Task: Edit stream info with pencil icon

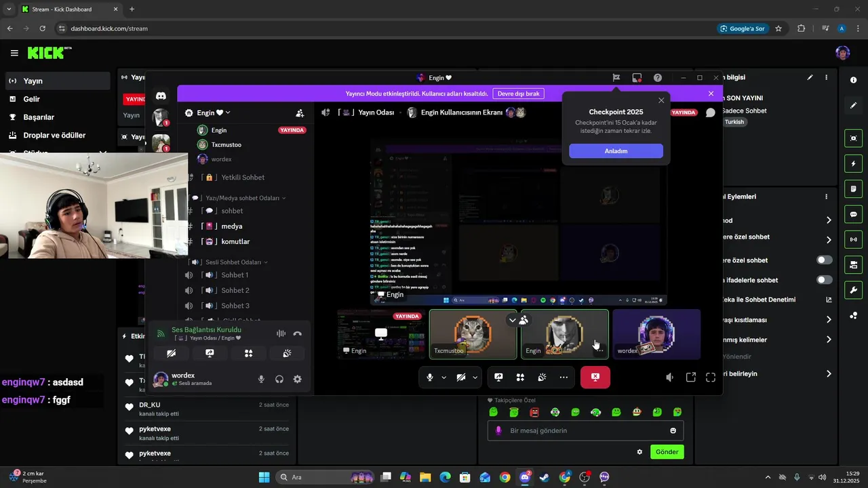Action: [810, 77]
